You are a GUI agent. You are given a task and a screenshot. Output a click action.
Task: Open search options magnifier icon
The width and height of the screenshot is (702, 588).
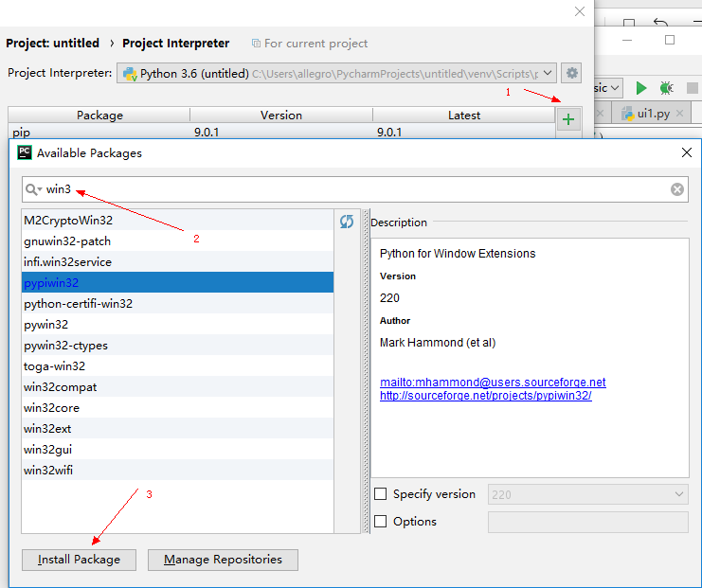(x=33, y=189)
